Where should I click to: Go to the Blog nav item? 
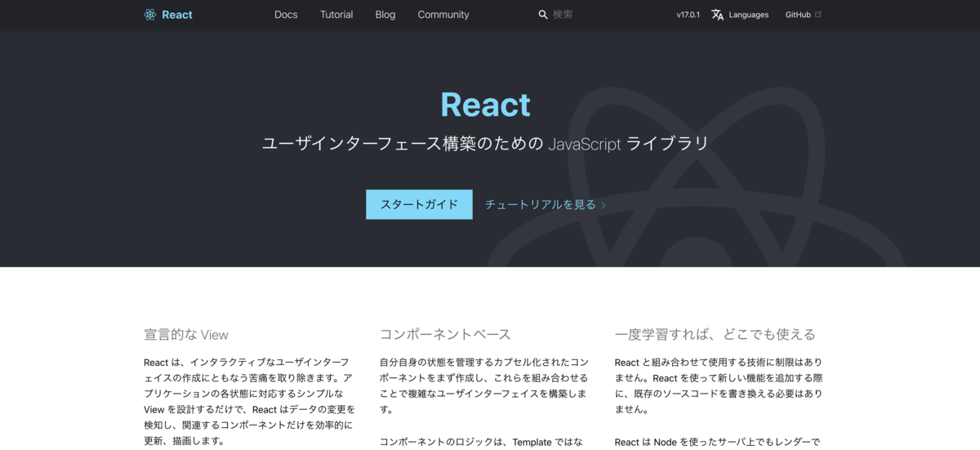pos(385,15)
